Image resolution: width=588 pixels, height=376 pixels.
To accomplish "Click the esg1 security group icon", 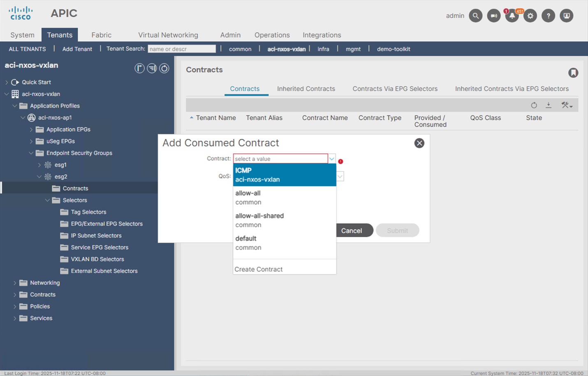I will (48, 165).
